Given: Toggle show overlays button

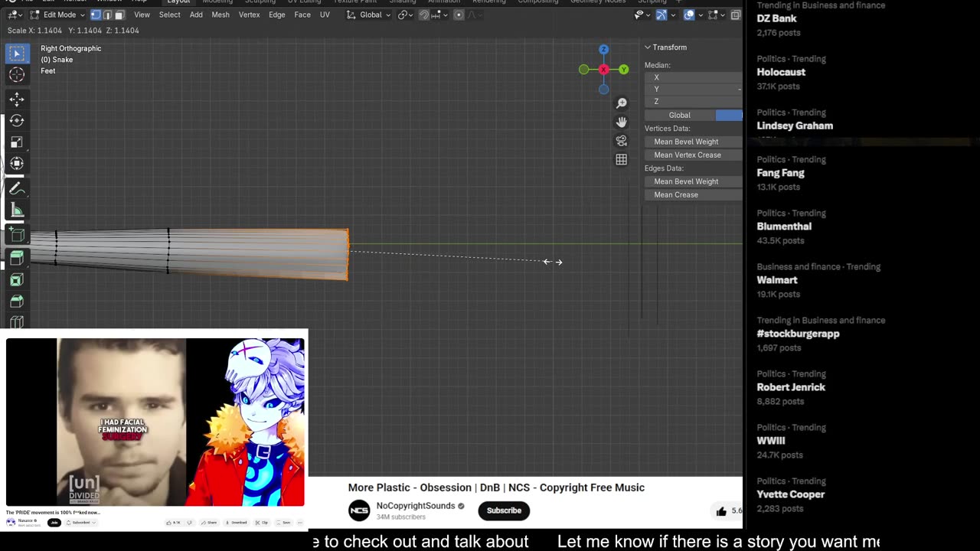Looking at the screenshot, I should tap(689, 15).
